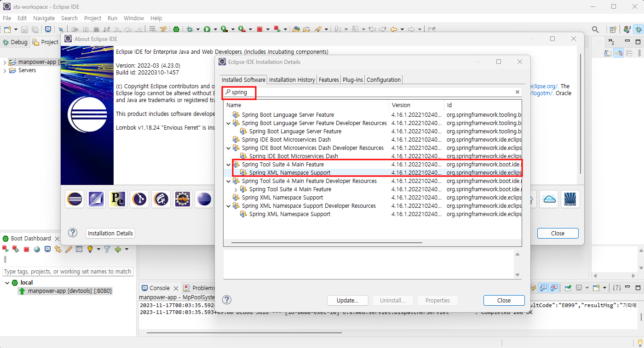Collapse Spring Tool Suite 4 Main Feature row
Image resolution: width=644 pixels, height=348 pixels.
coord(229,165)
